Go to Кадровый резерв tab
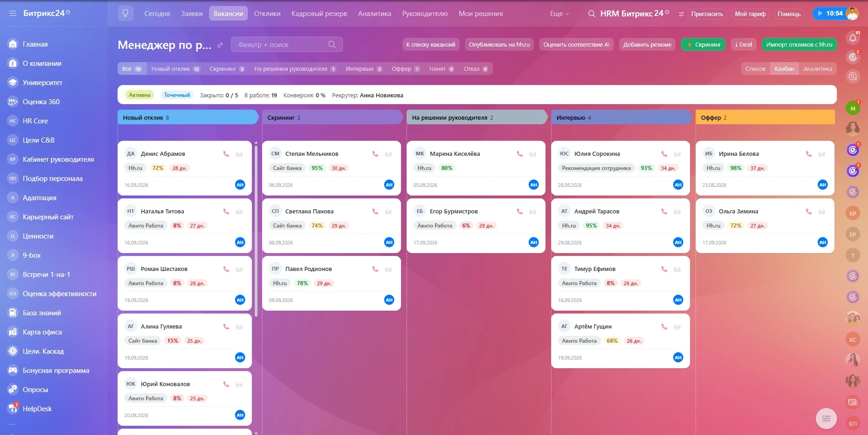 point(319,14)
